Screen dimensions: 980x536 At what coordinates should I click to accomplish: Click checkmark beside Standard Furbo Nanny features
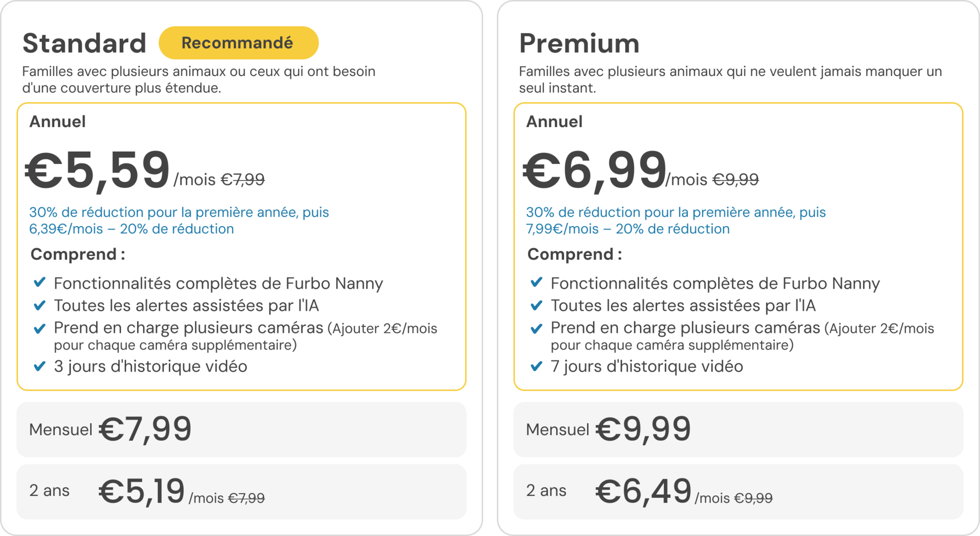click(x=40, y=282)
